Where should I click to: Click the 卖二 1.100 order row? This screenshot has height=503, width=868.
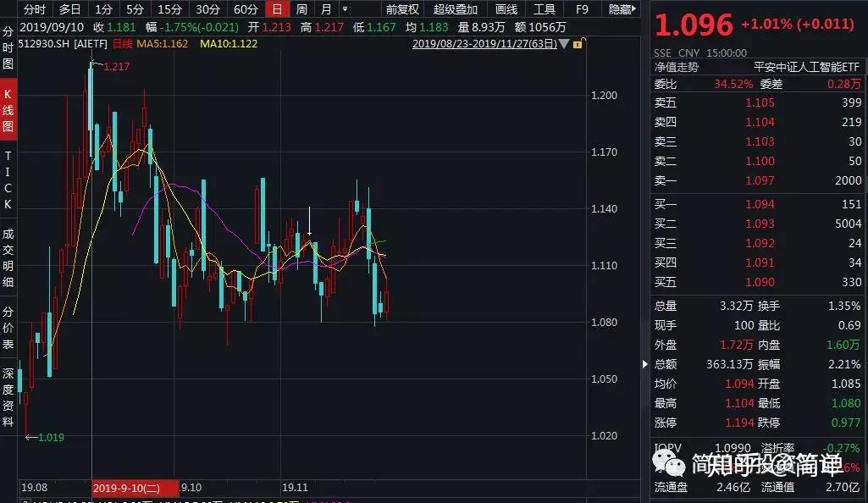(x=757, y=161)
